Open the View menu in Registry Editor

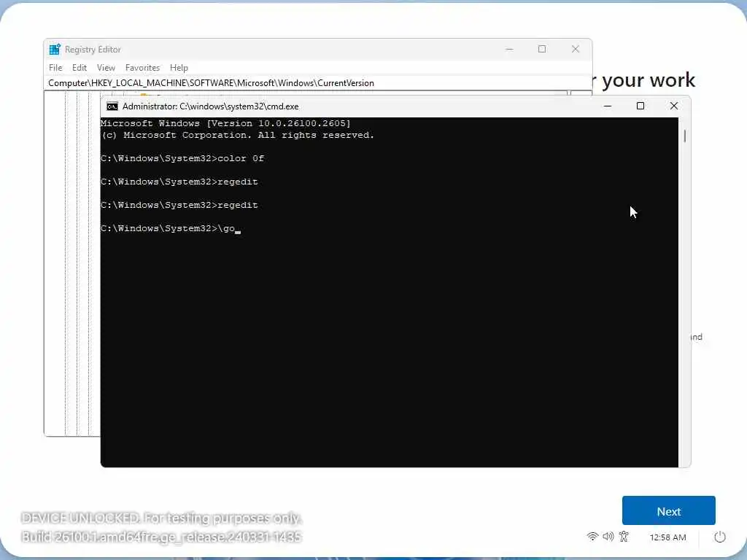pos(106,68)
